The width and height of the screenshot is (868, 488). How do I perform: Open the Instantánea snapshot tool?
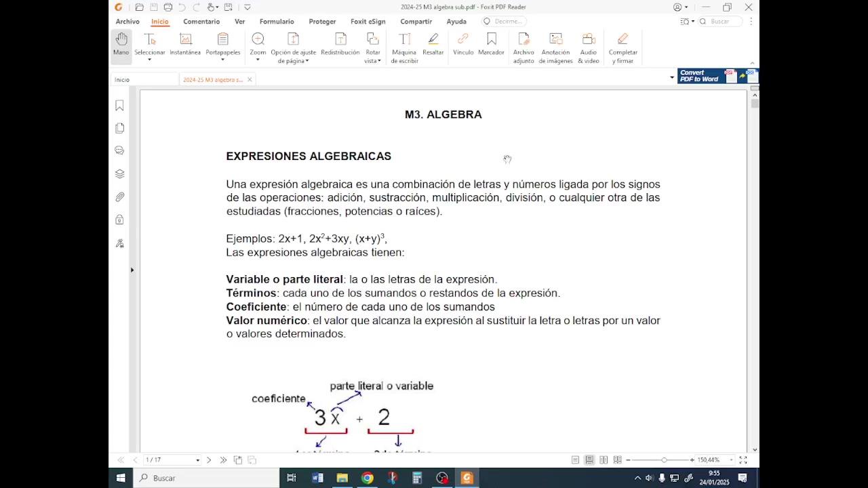click(x=185, y=44)
